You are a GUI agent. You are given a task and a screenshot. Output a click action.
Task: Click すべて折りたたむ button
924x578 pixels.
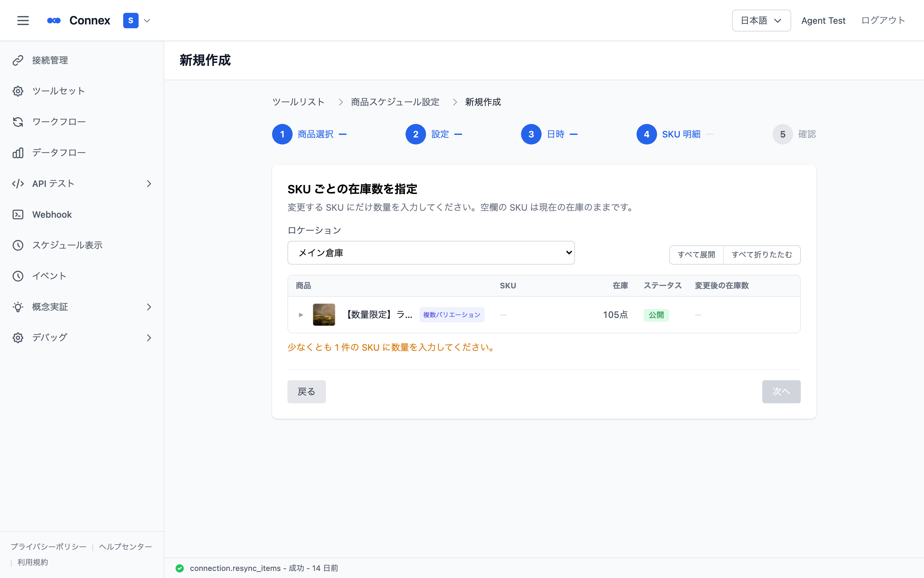[762, 255]
